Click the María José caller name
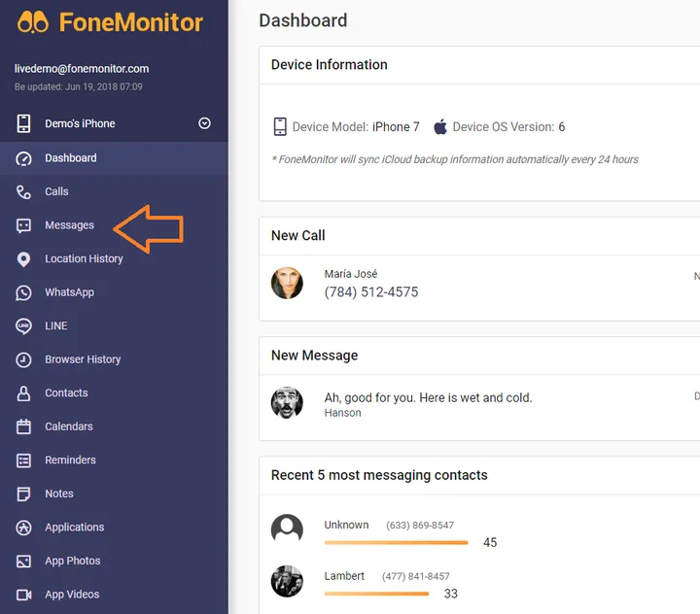This screenshot has width=700, height=614. click(351, 274)
